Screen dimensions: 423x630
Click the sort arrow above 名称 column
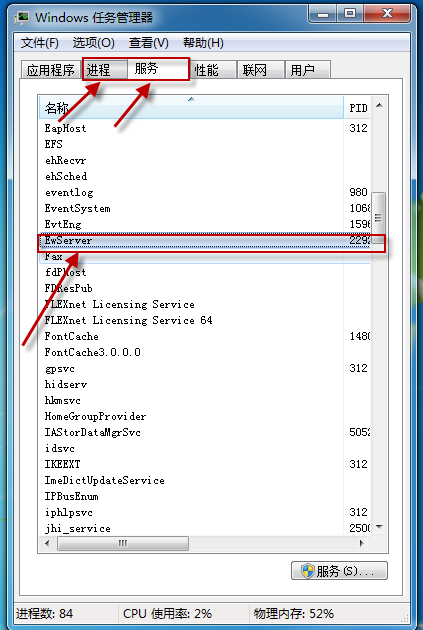(191, 99)
